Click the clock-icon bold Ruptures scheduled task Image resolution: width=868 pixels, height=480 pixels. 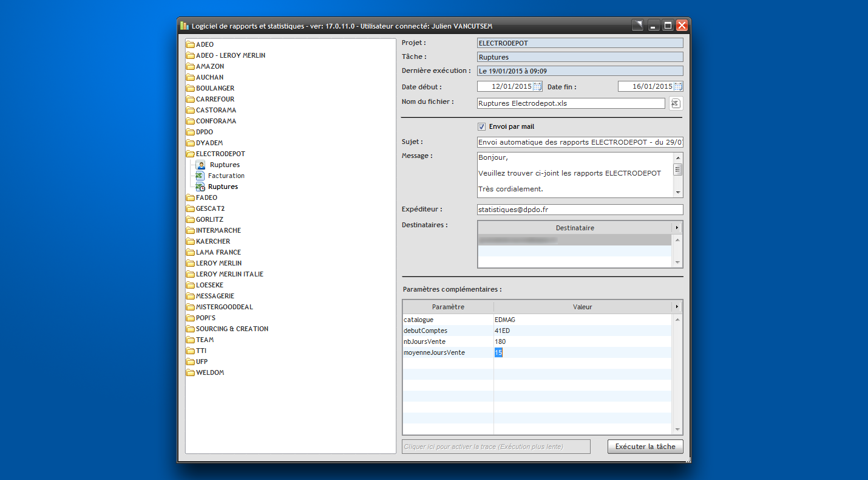tap(223, 187)
